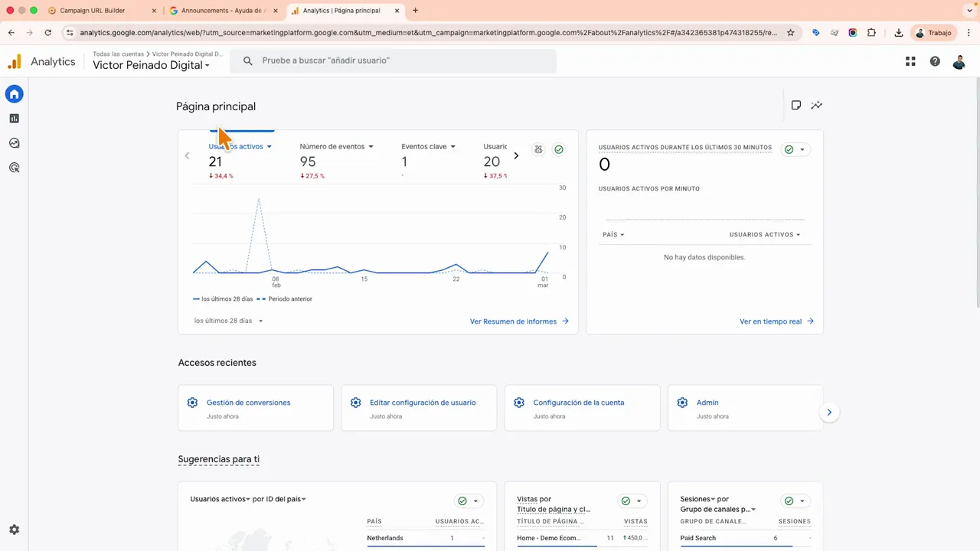The height and width of the screenshot is (551, 980).
Task: Bookmark this page with the star
Action: 791,33
